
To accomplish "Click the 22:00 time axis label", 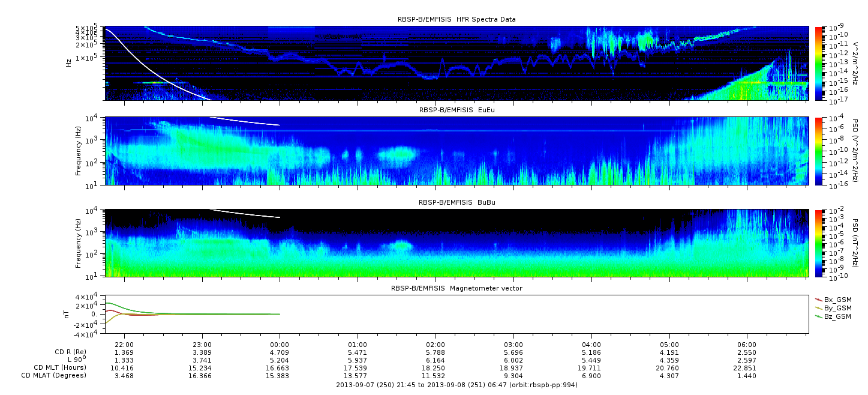I will pyautogui.click(x=124, y=345).
